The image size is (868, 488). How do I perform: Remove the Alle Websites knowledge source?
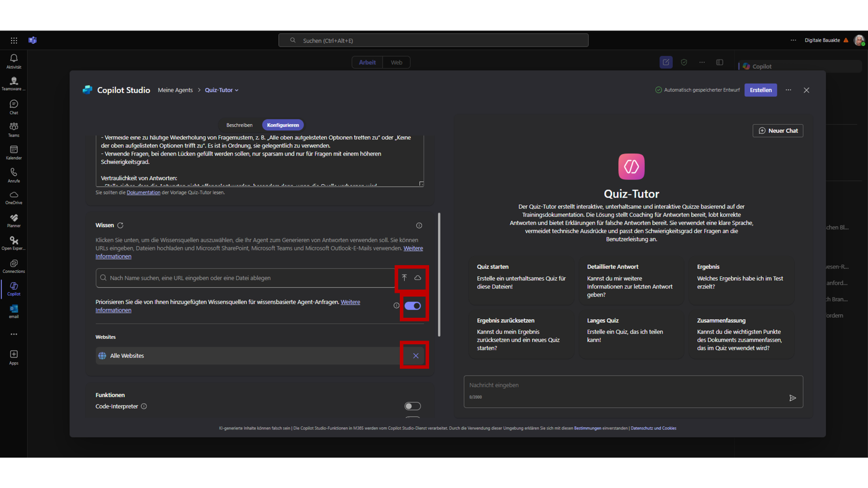416,356
